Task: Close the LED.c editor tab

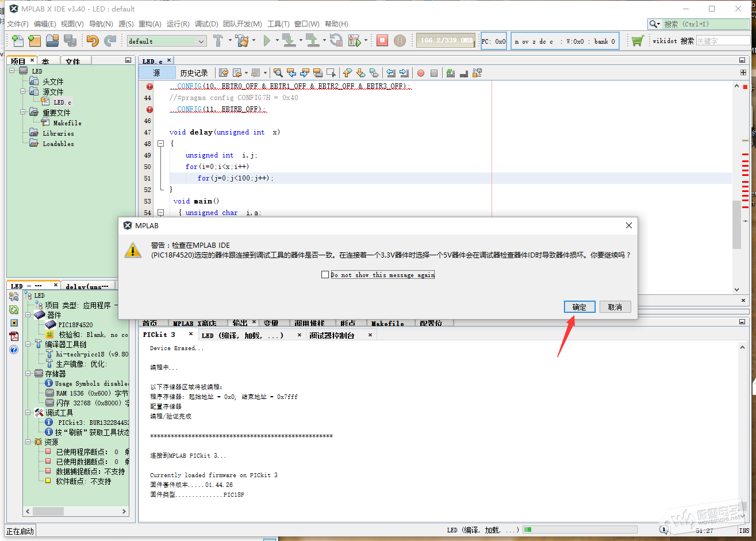Action: (169, 60)
